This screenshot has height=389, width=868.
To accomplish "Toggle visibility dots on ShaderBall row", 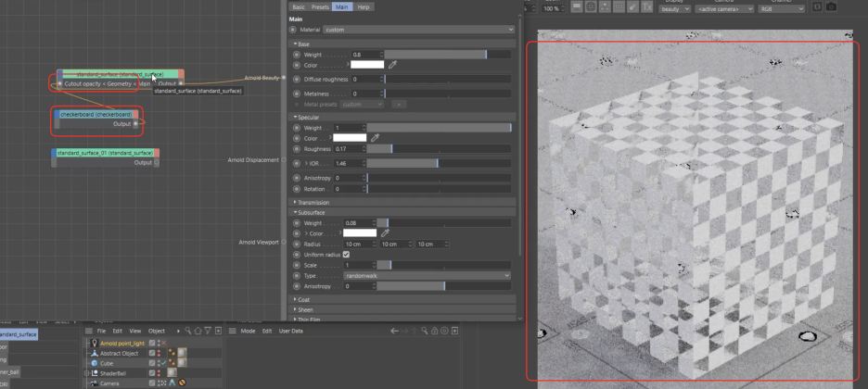I will coord(159,373).
